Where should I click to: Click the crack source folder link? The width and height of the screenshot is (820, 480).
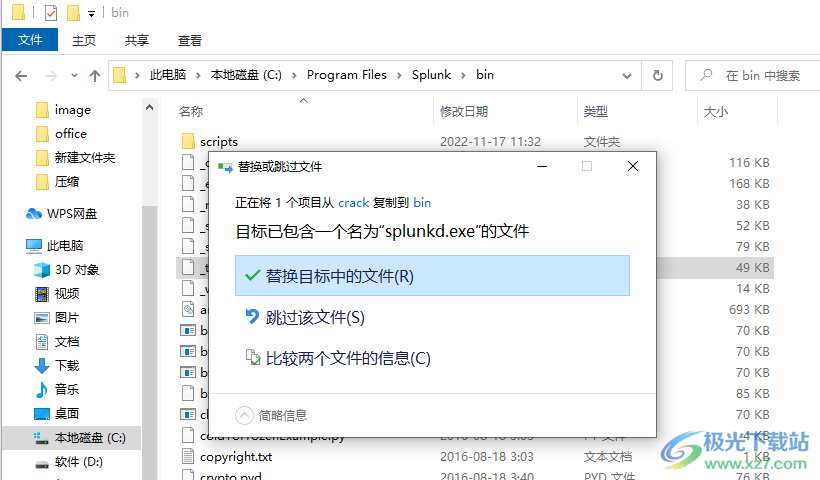[354, 203]
